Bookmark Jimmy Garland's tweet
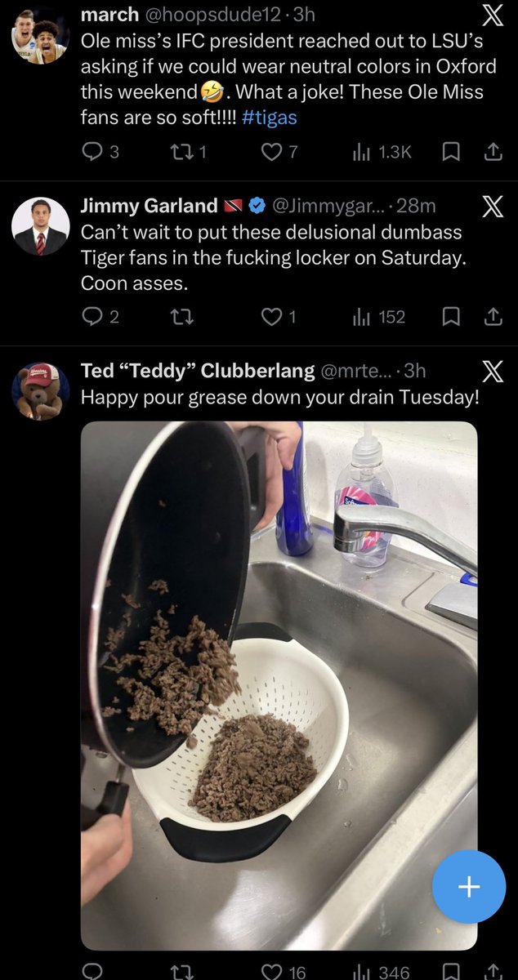Viewport: 518px width, 980px height. coord(451,317)
